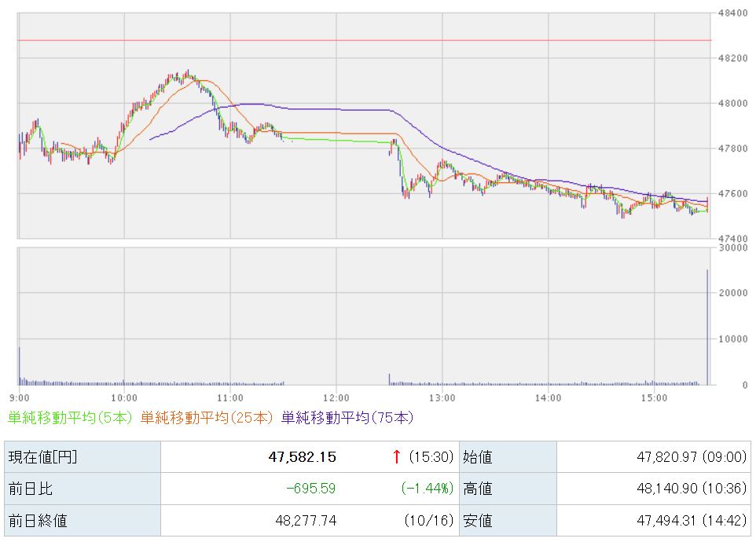This screenshot has height=542, width=756.
Task: Select the 単純移動平均(25本) orange legend label
Action: coord(207,418)
